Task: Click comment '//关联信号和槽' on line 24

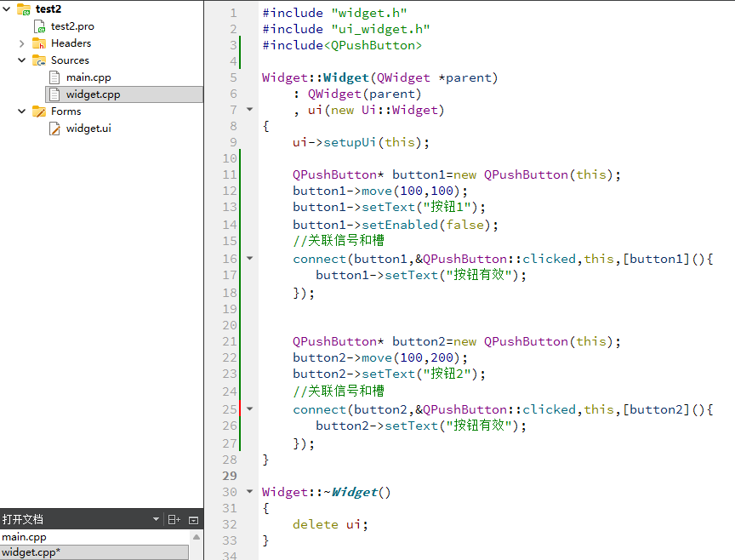Action: click(x=339, y=391)
